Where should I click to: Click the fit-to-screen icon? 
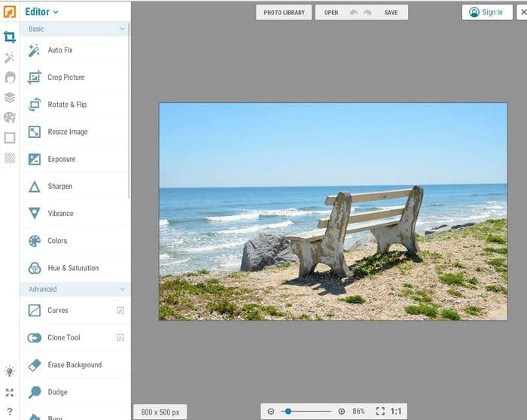pos(380,411)
